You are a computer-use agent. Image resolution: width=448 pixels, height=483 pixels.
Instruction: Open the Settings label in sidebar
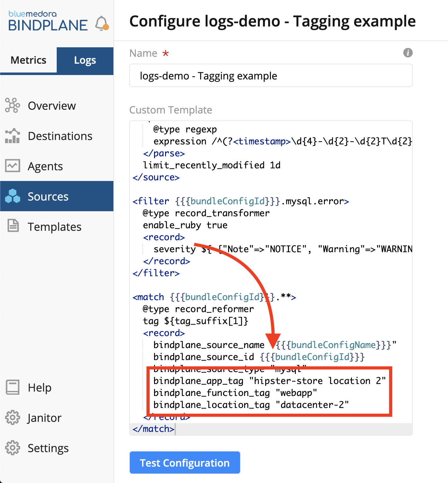coord(48,448)
